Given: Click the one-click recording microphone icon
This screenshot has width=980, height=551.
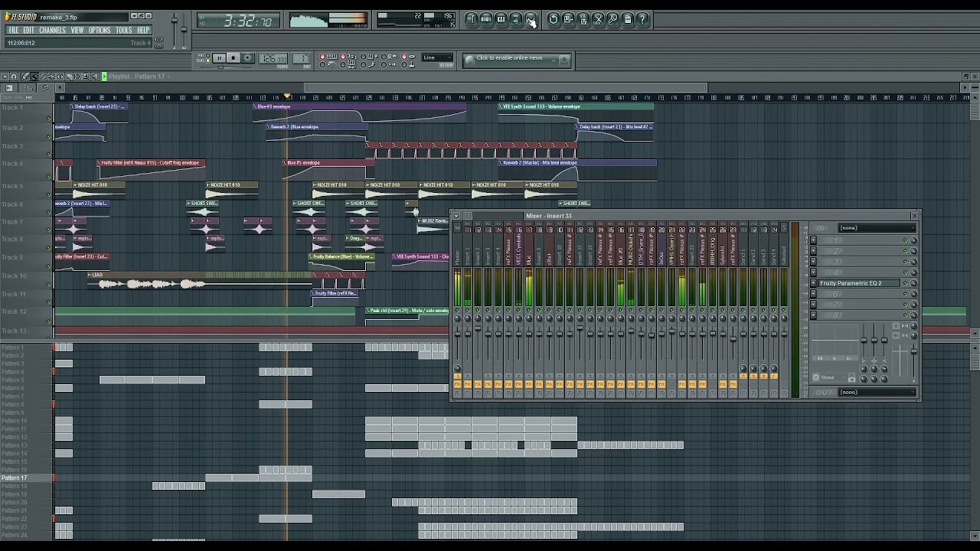Looking at the screenshot, I should (613, 19).
